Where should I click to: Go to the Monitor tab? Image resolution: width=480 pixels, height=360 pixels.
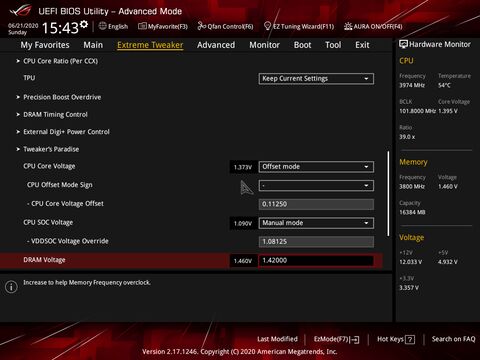(x=264, y=45)
